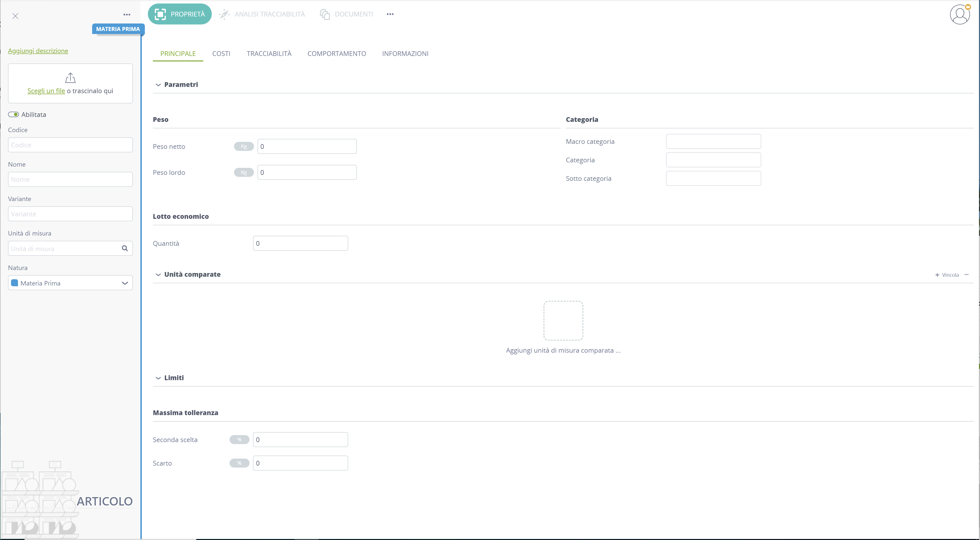Click the Analisi Tracciabilità compass icon
The height and width of the screenshot is (540, 980).
[225, 14]
